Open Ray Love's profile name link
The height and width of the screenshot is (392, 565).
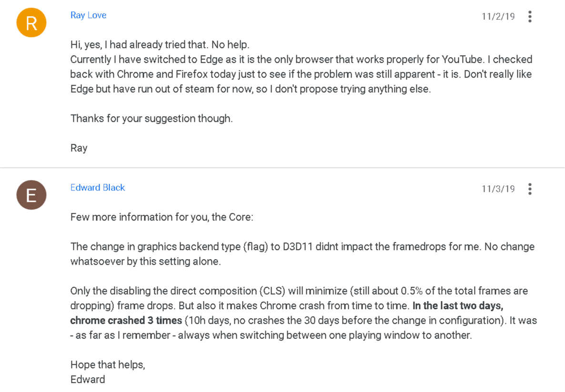(x=88, y=15)
